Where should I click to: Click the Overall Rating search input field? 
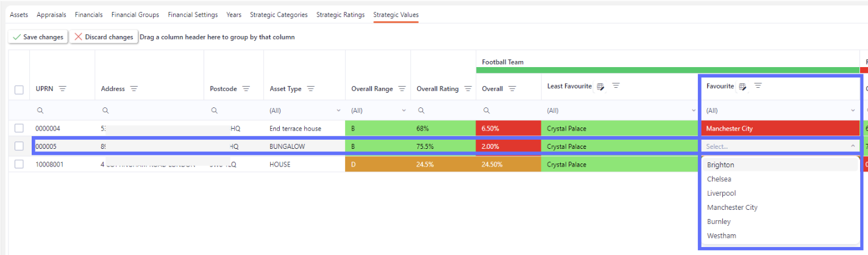tap(443, 110)
